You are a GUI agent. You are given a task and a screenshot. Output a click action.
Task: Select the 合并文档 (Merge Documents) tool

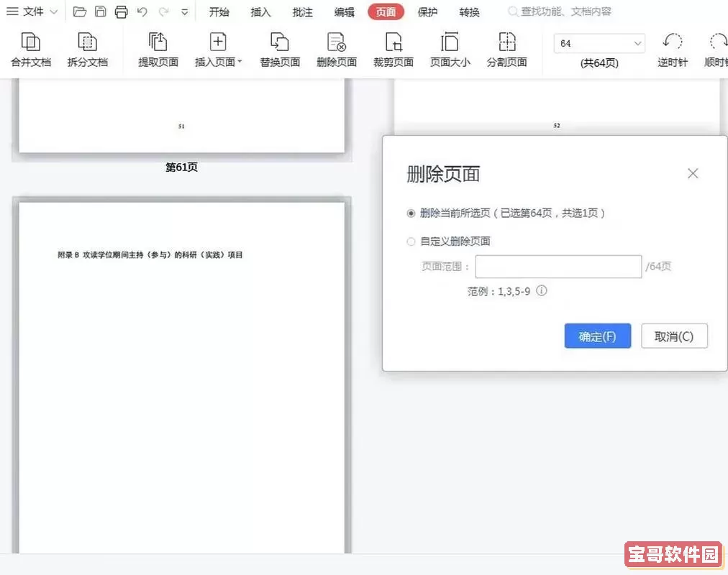(x=31, y=49)
